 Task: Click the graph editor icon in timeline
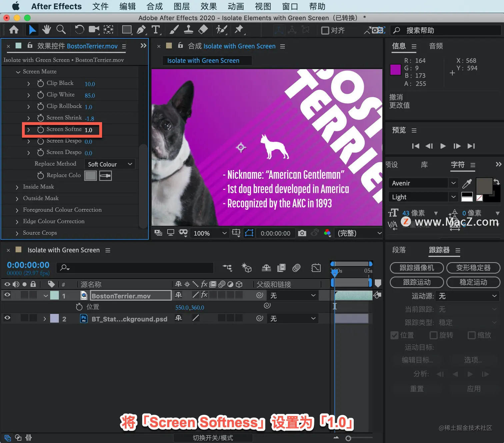click(316, 267)
